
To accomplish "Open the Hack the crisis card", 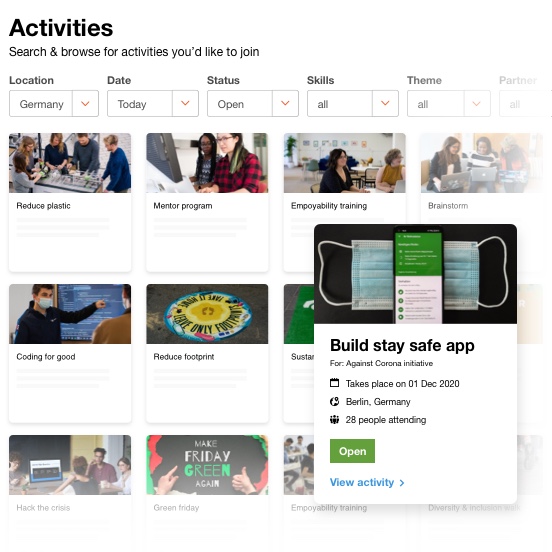I will point(70,493).
